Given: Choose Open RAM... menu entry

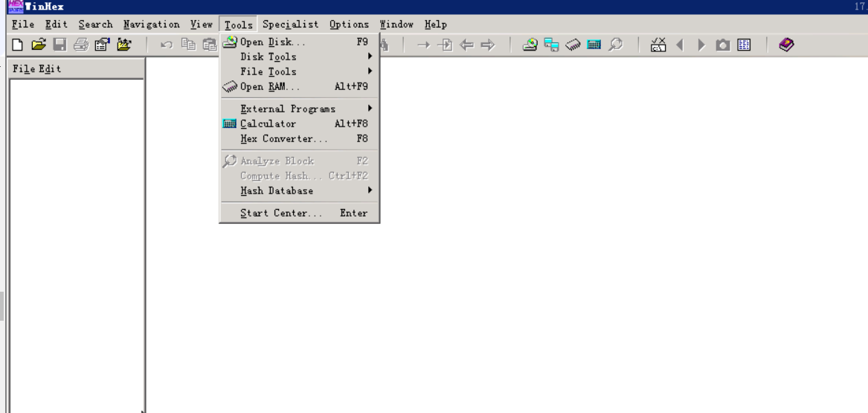Looking at the screenshot, I should [x=300, y=86].
